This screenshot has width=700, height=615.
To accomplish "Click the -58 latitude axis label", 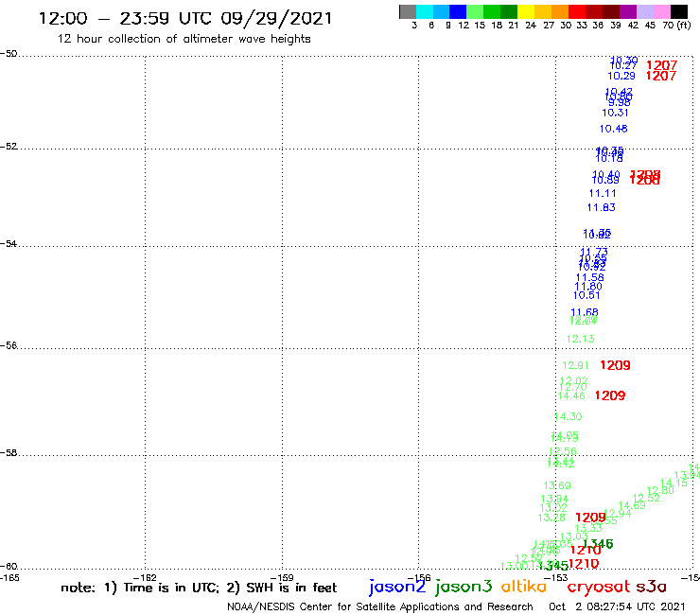I will (x=9, y=452).
